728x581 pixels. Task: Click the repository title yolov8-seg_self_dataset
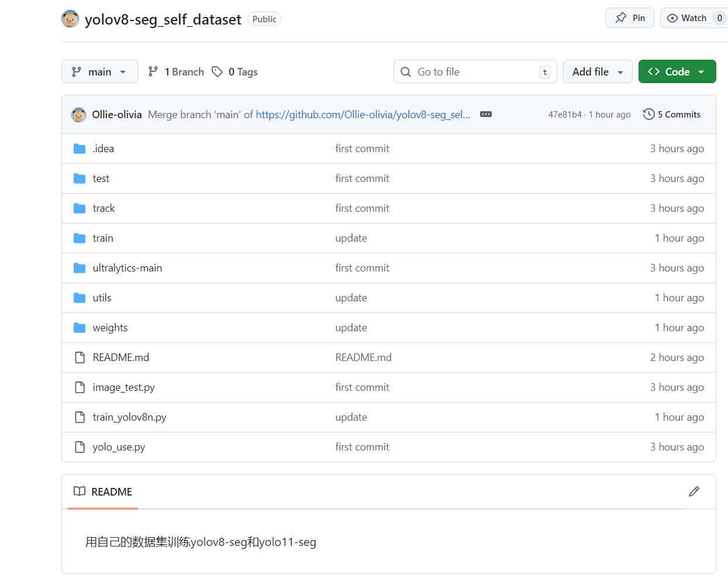point(163,19)
